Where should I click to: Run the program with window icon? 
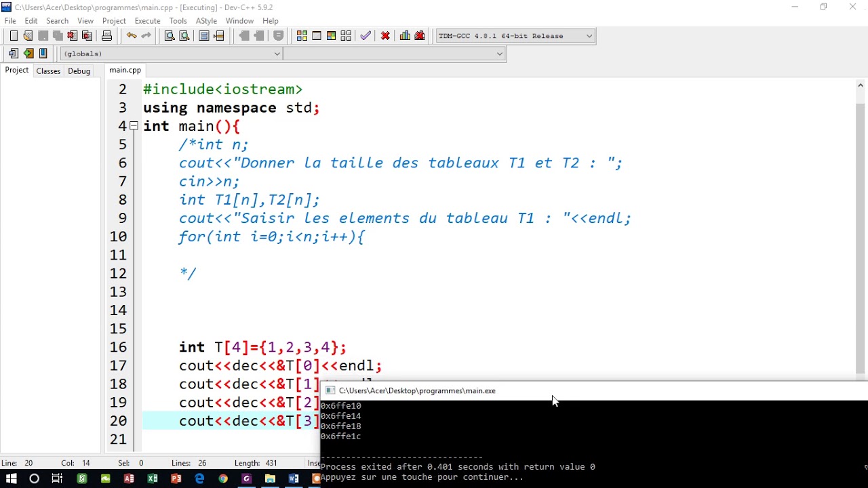(317, 36)
